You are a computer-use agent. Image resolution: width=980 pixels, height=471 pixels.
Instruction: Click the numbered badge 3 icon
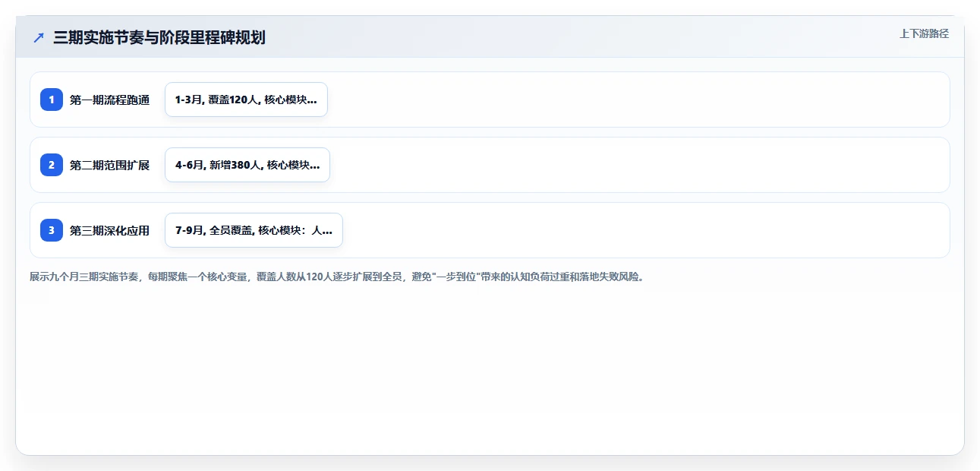pyautogui.click(x=52, y=230)
